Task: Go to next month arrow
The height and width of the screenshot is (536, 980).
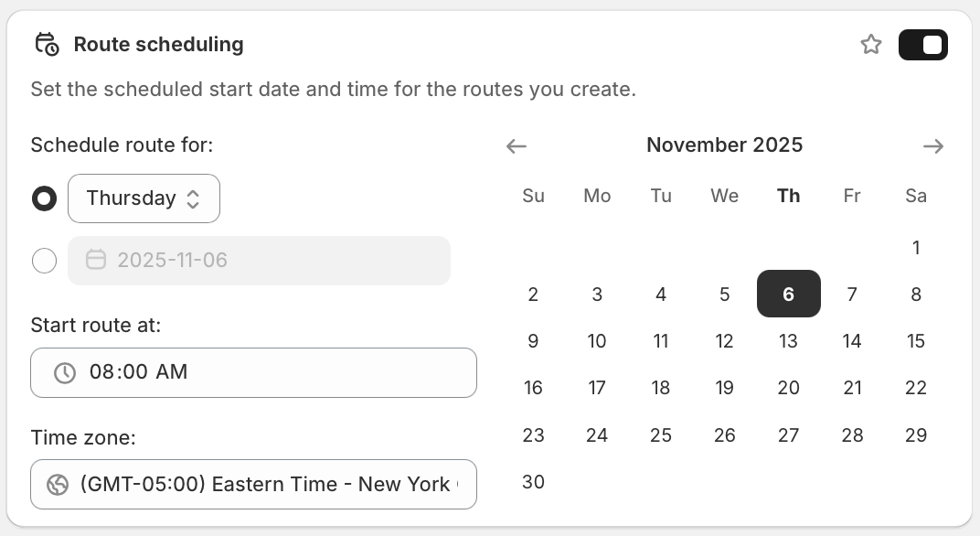Action: click(932, 145)
